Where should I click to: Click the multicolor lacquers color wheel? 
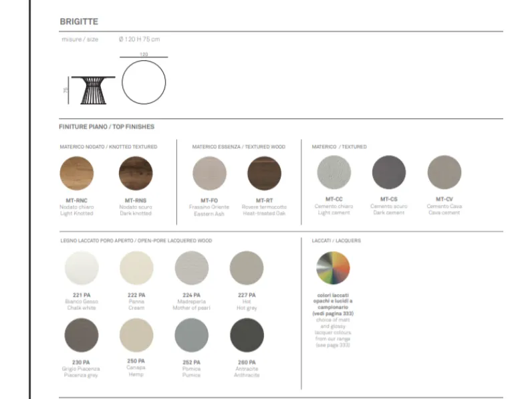(x=333, y=268)
